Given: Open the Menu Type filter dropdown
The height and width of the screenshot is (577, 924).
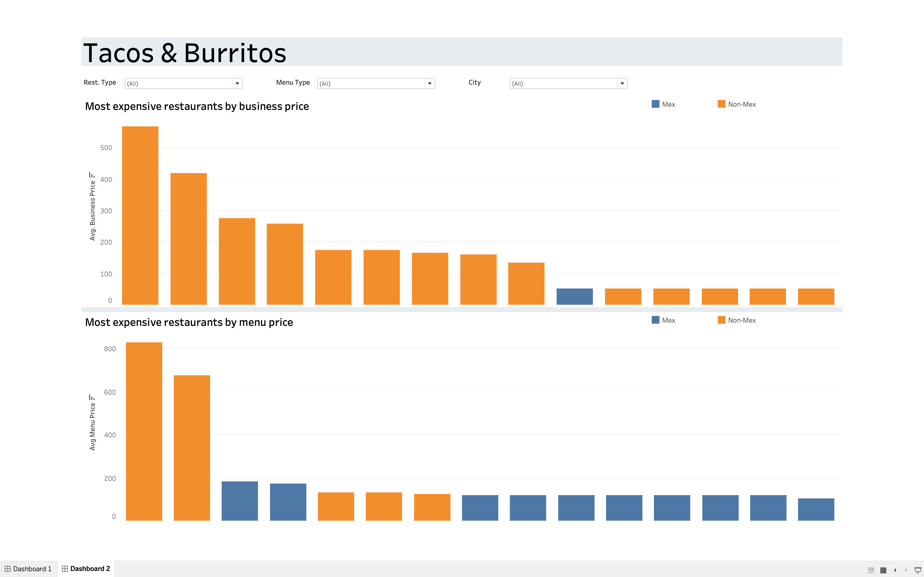Looking at the screenshot, I should (430, 84).
